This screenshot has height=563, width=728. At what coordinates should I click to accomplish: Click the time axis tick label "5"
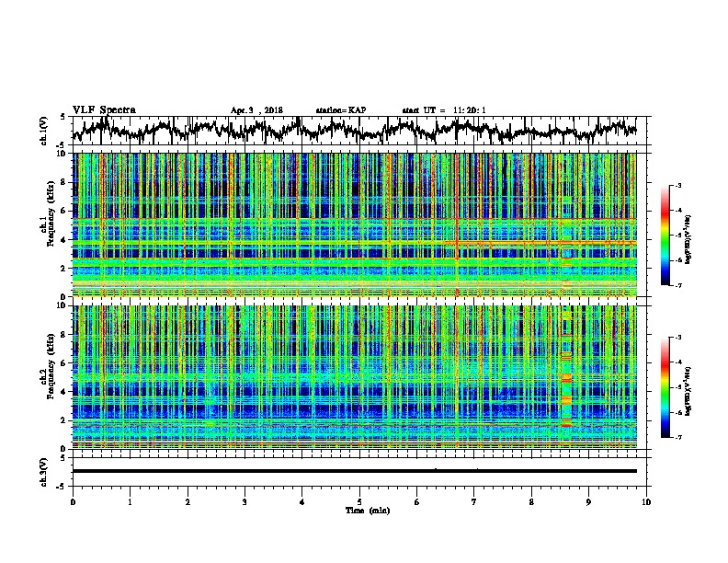(x=359, y=502)
